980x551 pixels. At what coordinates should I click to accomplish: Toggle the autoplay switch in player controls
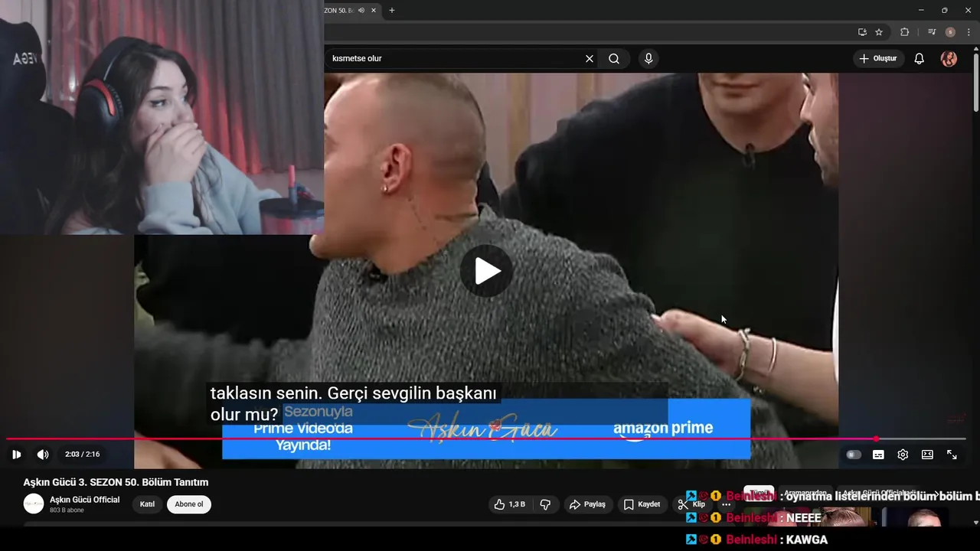[854, 455]
